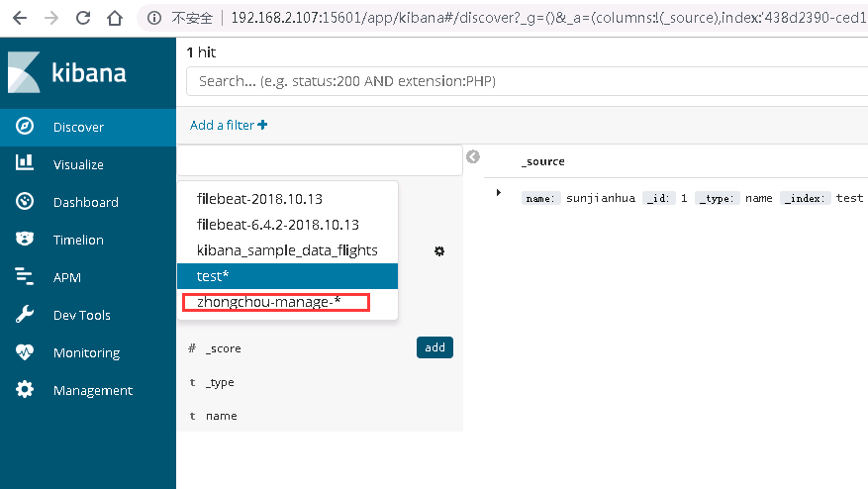Click the browser forward arrow
The image size is (868, 489).
point(51,18)
